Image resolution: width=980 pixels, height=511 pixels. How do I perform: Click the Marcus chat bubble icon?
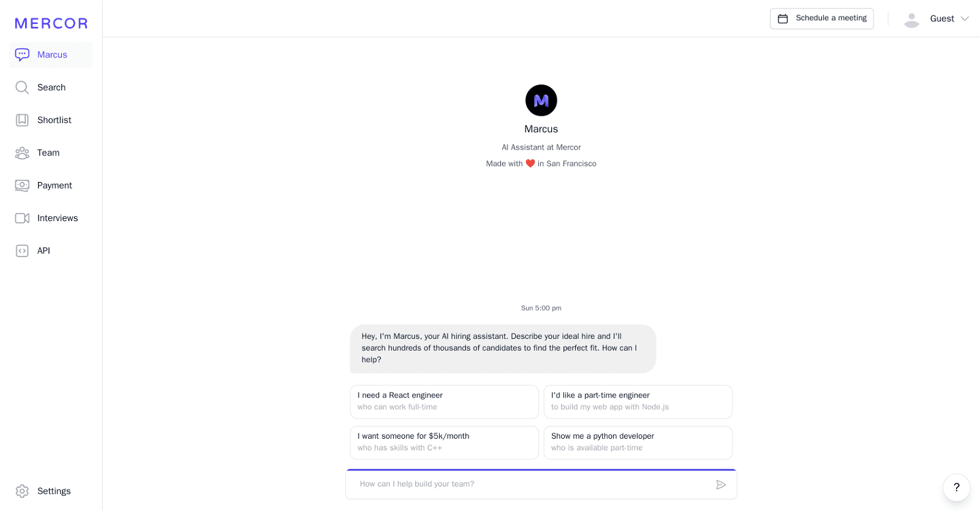pyautogui.click(x=22, y=55)
